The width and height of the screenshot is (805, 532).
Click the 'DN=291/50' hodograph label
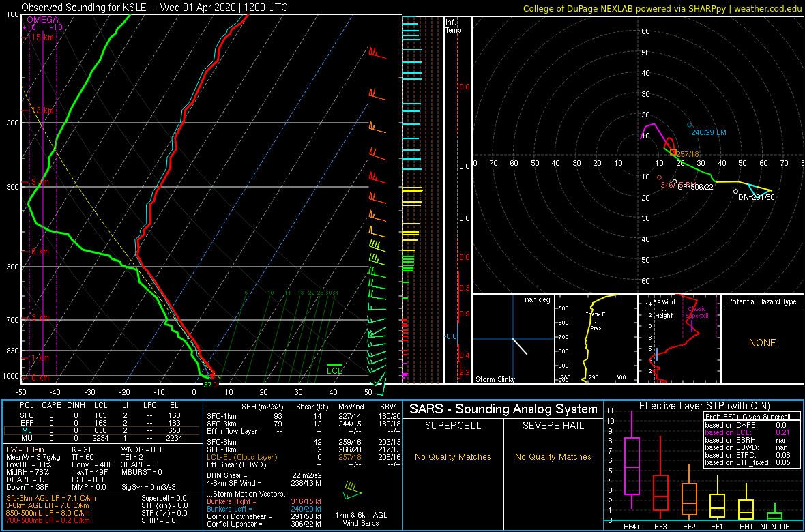[x=757, y=197]
